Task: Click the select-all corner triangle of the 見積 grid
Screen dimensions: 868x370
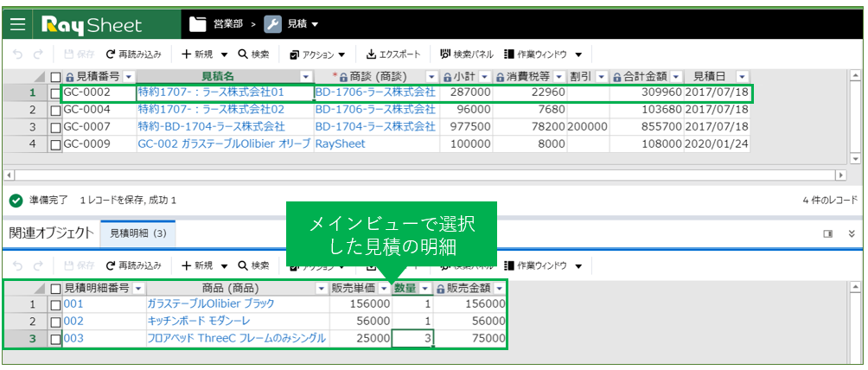Action: coord(39,78)
